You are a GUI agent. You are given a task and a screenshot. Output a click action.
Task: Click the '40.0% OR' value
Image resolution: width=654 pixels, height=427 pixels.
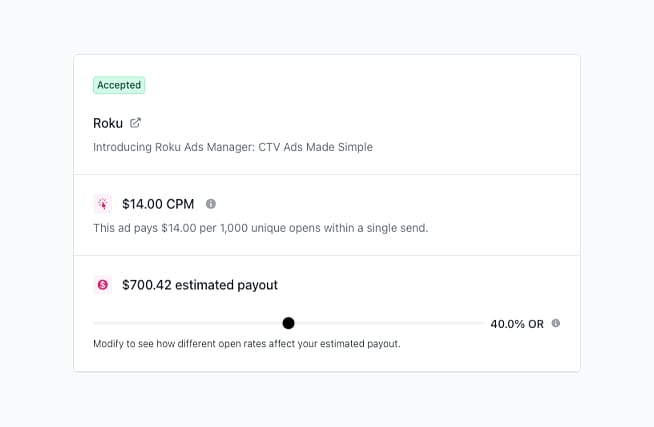517,324
